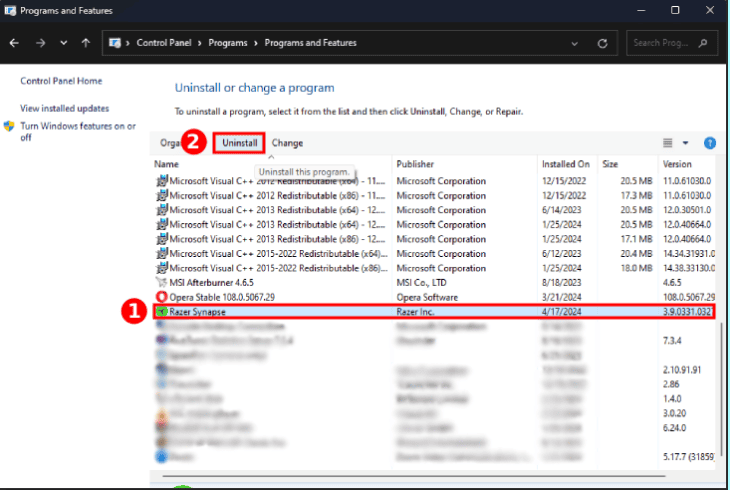Click Opera Software publisher cell
This screenshot has width=730, height=490.
point(427,297)
